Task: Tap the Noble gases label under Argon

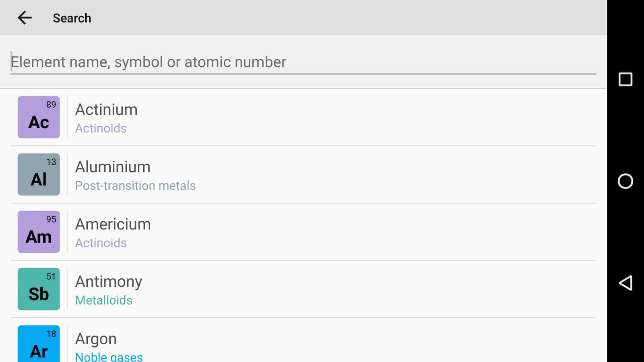Action: pyautogui.click(x=109, y=357)
